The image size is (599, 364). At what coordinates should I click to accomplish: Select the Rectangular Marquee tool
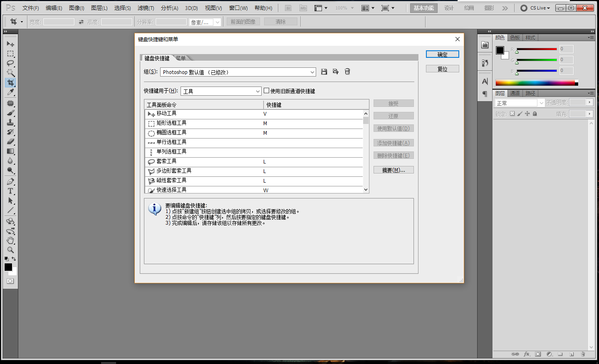coord(10,54)
